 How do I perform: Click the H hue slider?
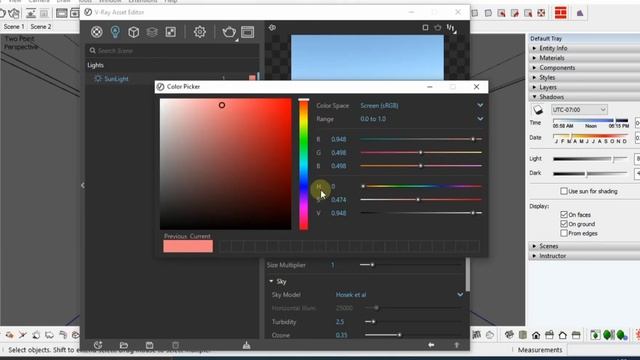click(x=421, y=186)
